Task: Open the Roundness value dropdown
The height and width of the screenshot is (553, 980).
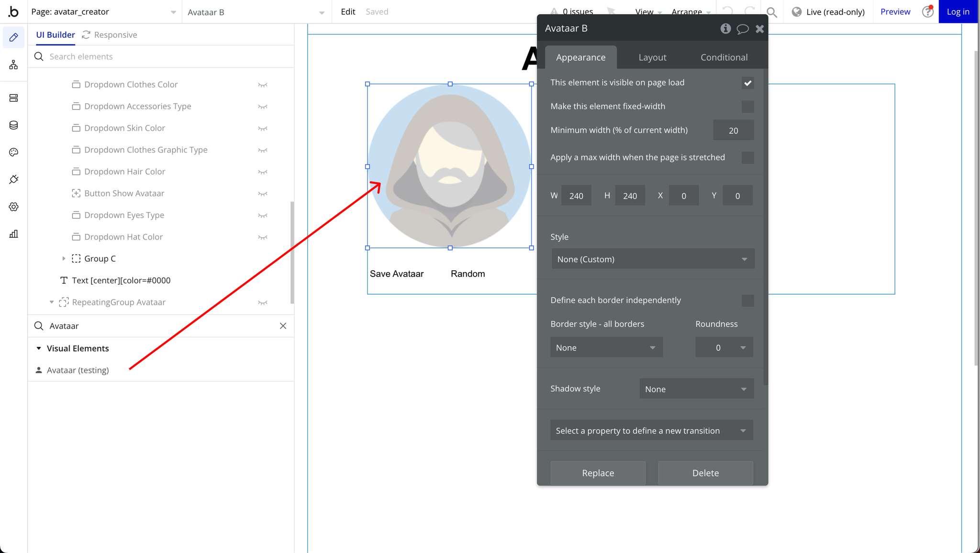Action: pyautogui.click(x=724, y=348)
